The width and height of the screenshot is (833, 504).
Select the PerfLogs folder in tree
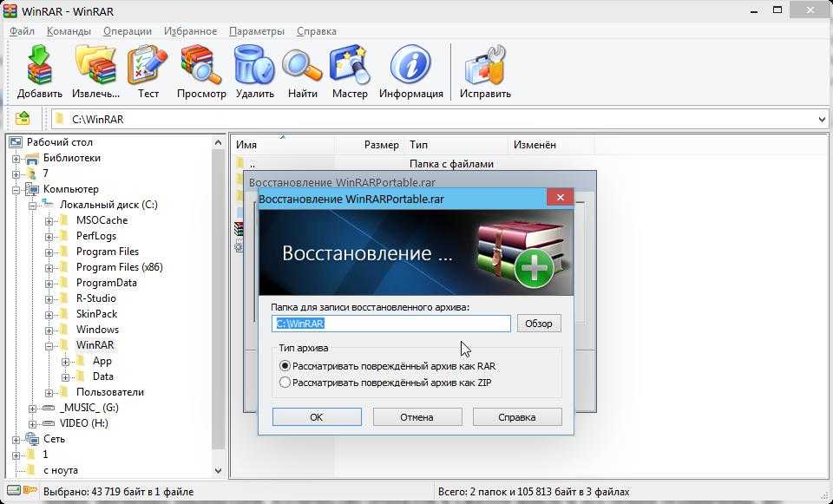pyautogui.click(x=95, y=236)
